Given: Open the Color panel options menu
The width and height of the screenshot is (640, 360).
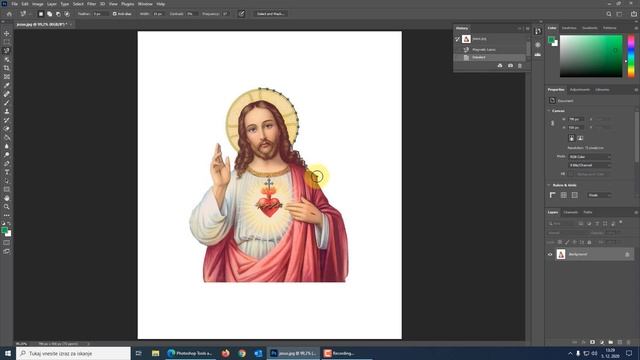Looking at the screenshot, I should [636, 28].
